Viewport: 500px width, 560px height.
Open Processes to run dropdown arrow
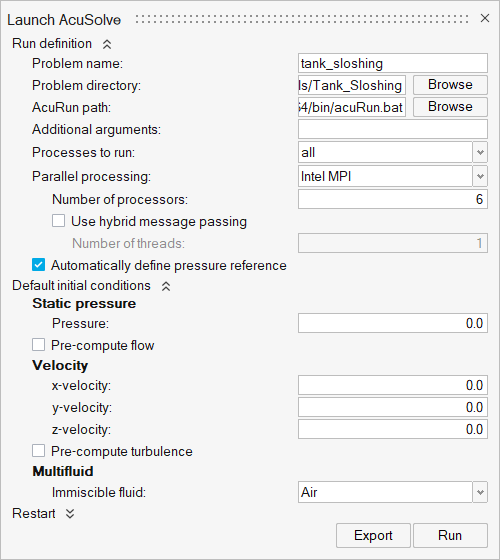click(x=480, y=152)
